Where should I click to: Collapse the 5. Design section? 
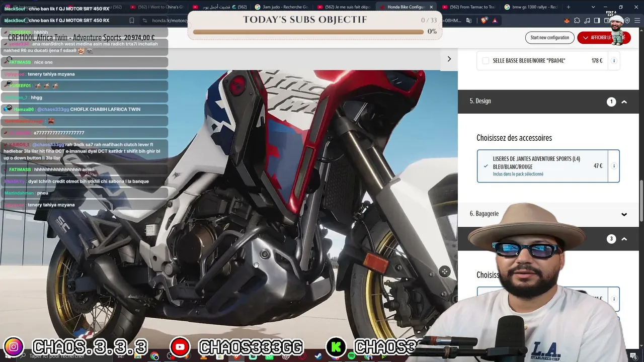624,102
